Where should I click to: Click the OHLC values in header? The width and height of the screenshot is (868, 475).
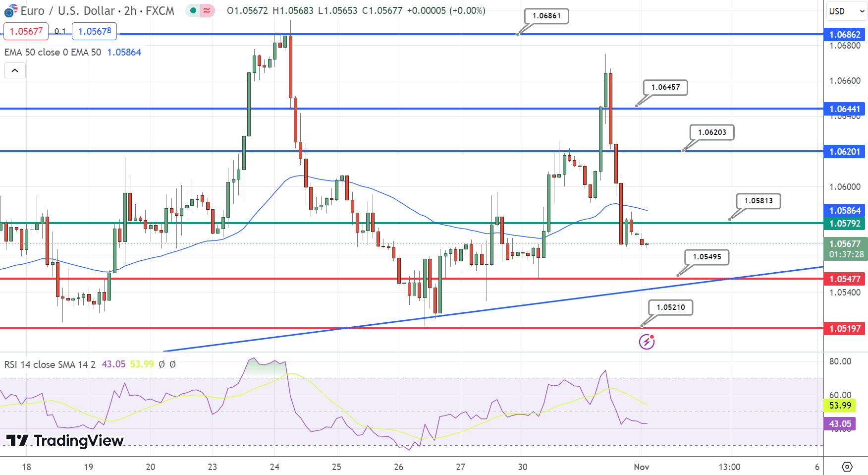[x=356, y=10]
